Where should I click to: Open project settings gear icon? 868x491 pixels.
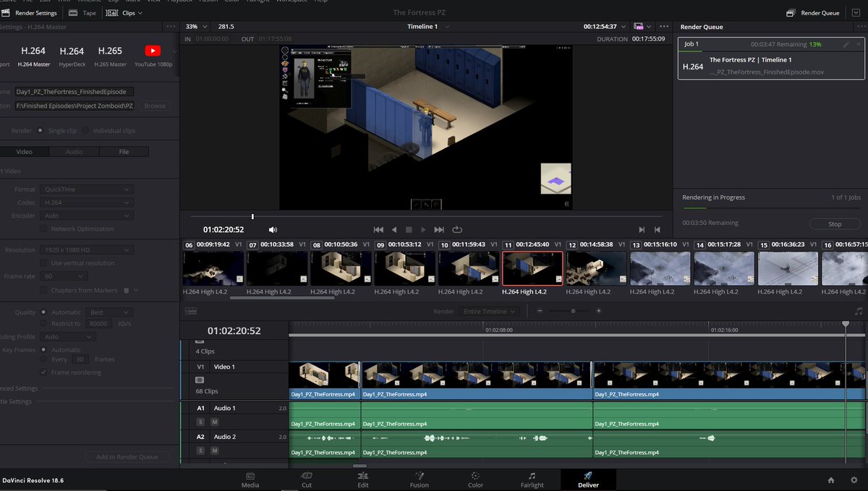point(854,479)
